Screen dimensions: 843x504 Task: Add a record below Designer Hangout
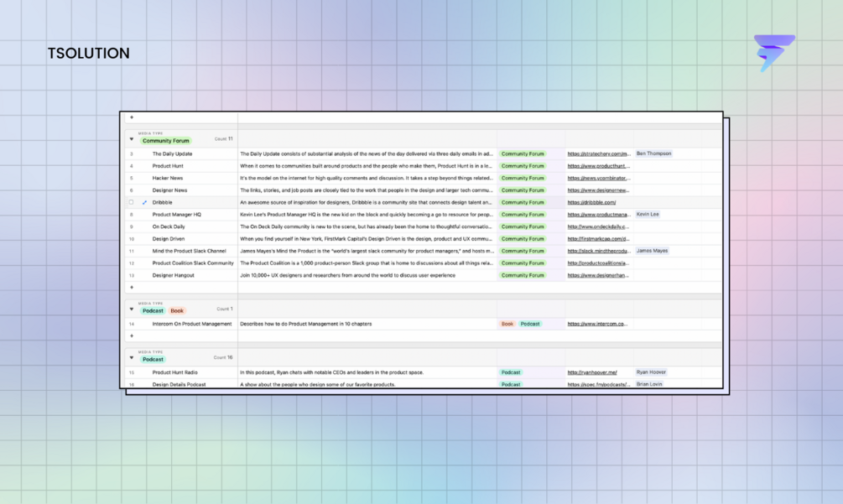tap(132, 288)
